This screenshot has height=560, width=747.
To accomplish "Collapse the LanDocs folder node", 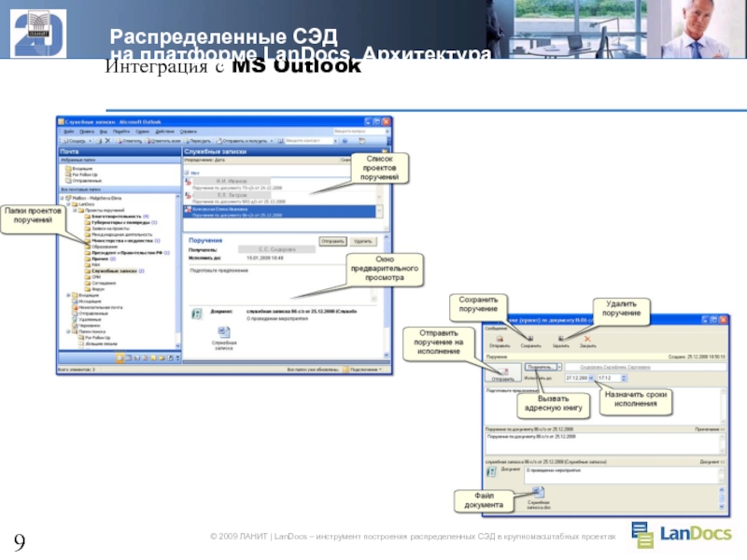I will [68, 204].
